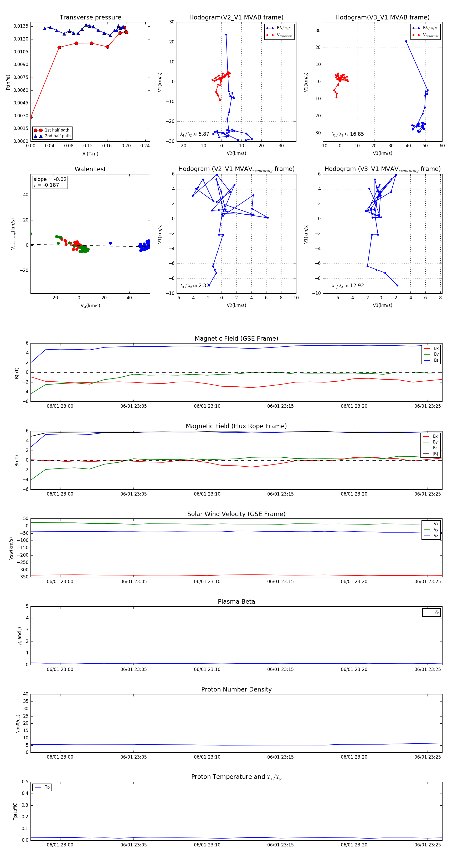Viewport: 473px width, 868px height.
Task: Click the 'V_A(km/s)' x-axis label in WalenTest
Action: click(90, 306)
